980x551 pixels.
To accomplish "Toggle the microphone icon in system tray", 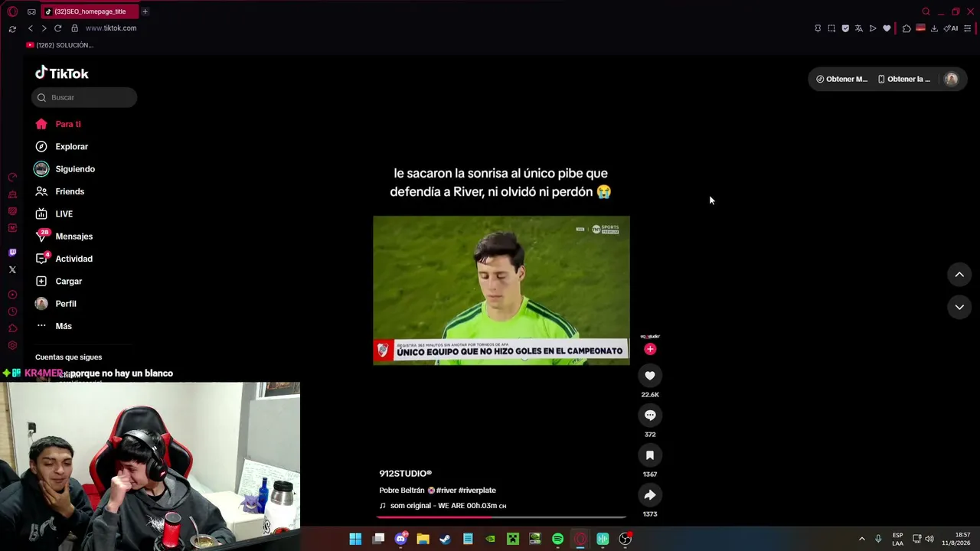I will click(878, 539).
